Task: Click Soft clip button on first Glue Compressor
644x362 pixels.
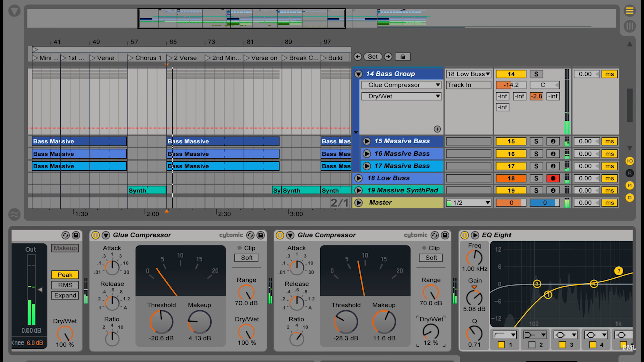Action: [x=247, y=258]
